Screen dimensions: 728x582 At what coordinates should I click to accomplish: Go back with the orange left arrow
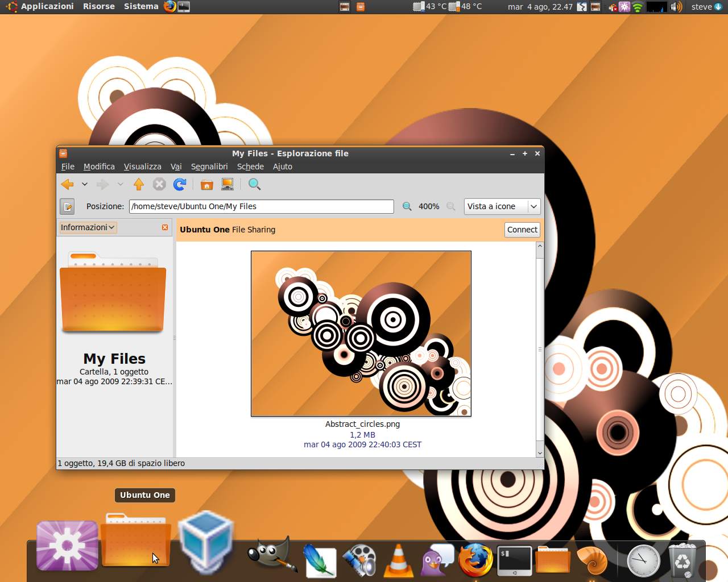(67, 184)
